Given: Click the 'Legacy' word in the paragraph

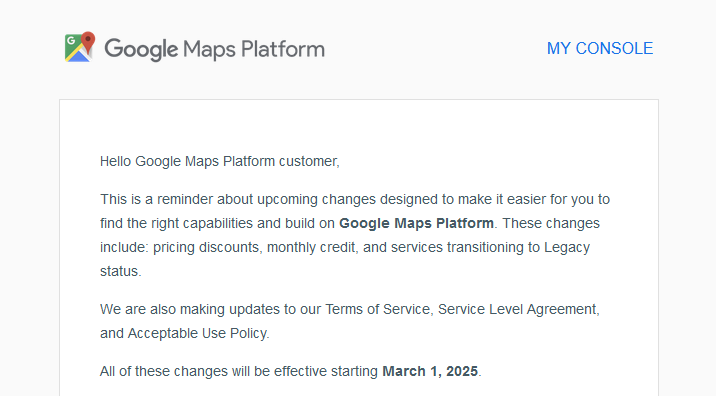Looking at the screenshot, I should coord(567,248).
